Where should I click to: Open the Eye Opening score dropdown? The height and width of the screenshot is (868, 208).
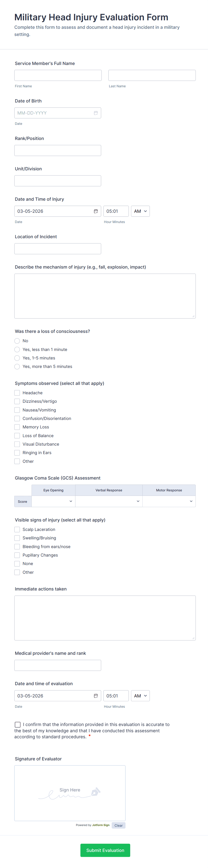click(53, 501)
